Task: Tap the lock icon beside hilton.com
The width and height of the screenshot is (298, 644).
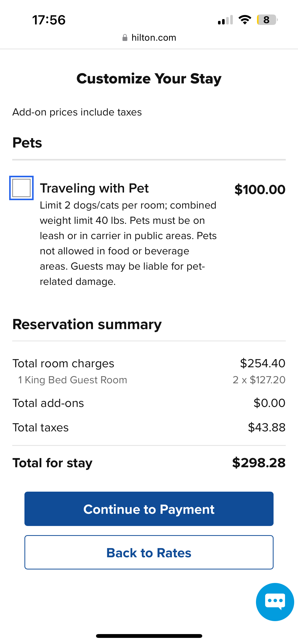Action: click(x=125, y=38)
